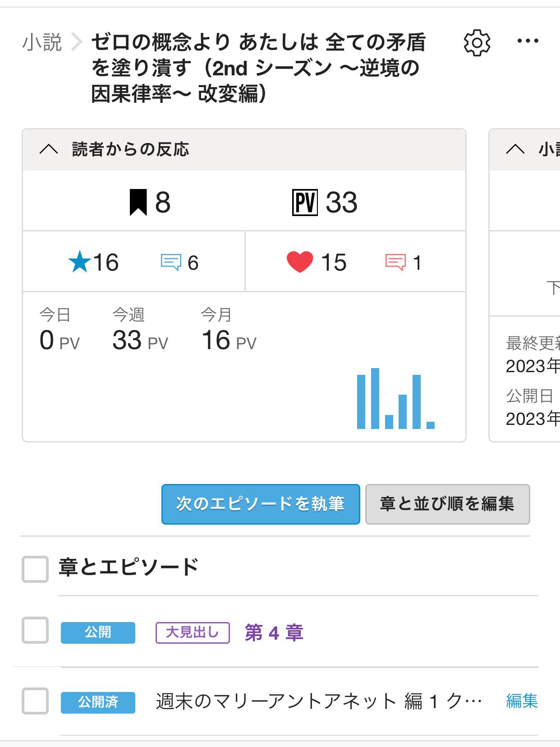This screenshot has width=560, height=747.
Task: Collapse the partially visible right-side info panel
Action: click(515, 149)
